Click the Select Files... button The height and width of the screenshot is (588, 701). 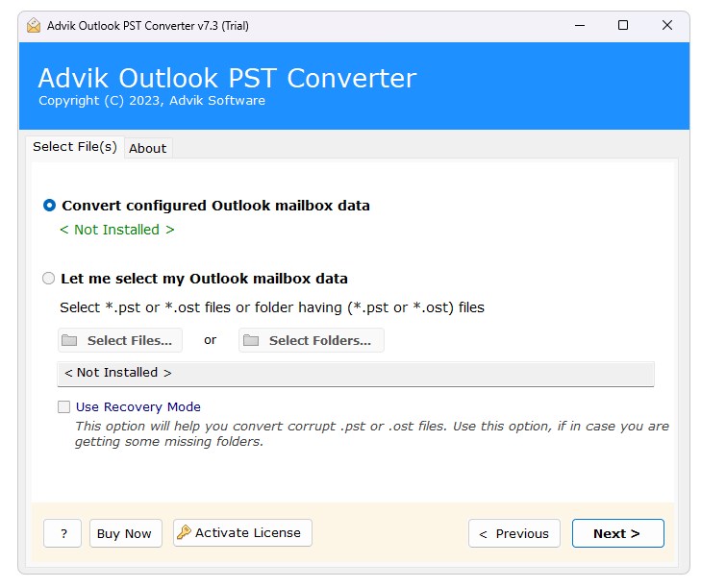[x=120, y=340]
